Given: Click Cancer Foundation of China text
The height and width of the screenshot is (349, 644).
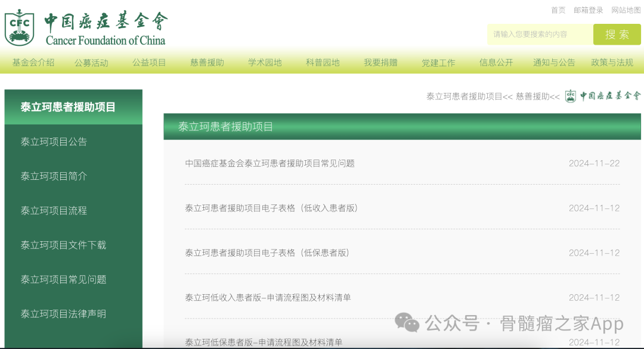Looking at the screenshot, I should coord(106,40).
